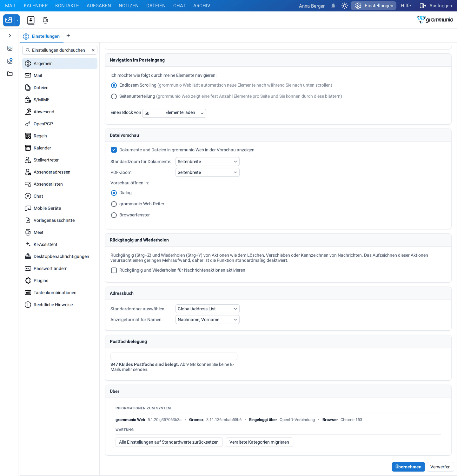
Task: Switch to the Einstellungen tab
Action: (42, 36)
